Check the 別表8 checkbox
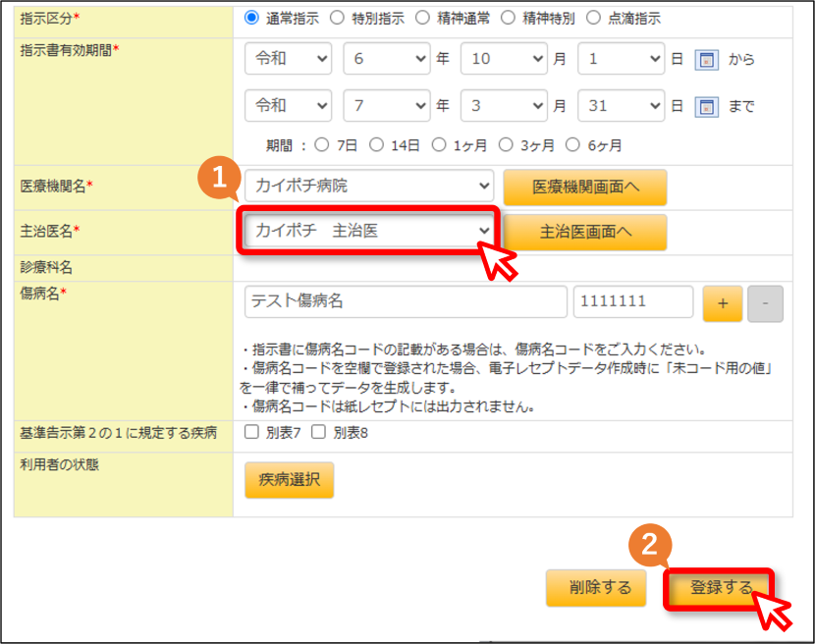Image resolution: width=815 pixels, height=644 pixels. click(318, 432)
